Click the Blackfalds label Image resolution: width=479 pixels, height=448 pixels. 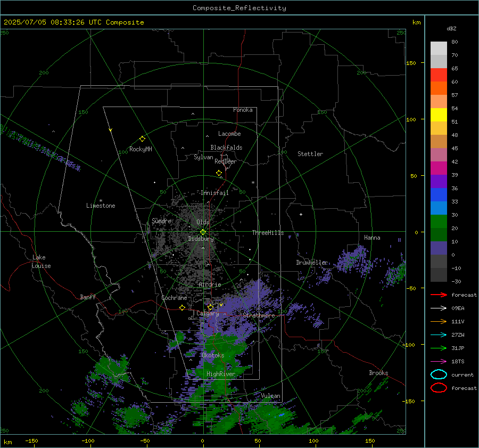click(x=226, y=148)
